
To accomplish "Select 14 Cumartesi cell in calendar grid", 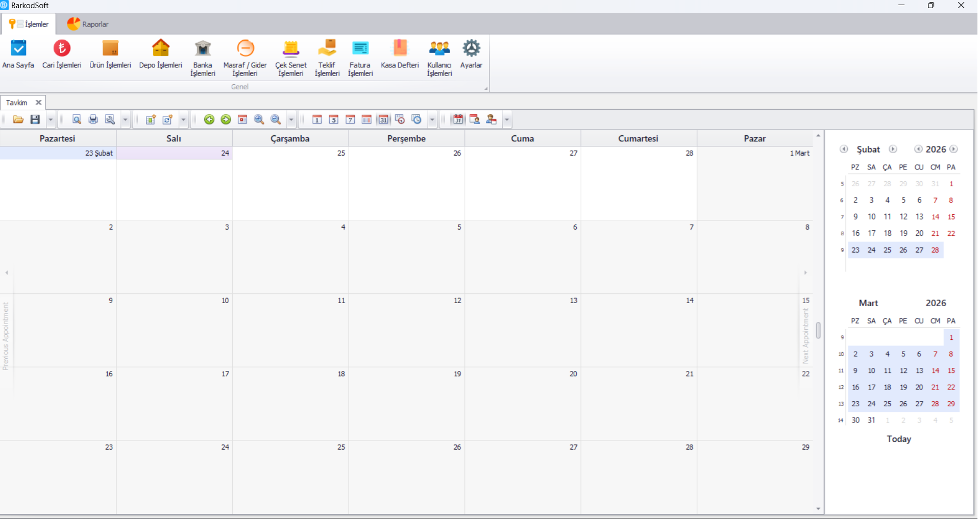I will [638, 330].
